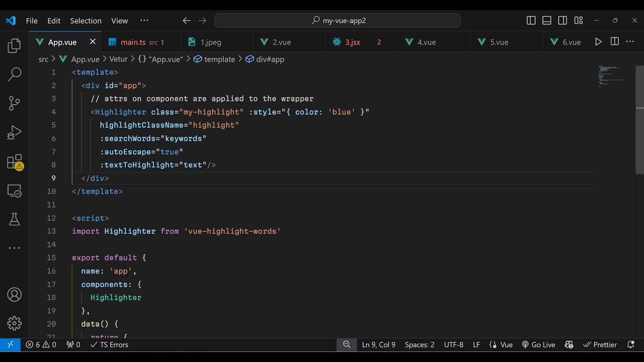Go back with the left arrow
The height and width of the screenshot is (362, 644).
186,21
